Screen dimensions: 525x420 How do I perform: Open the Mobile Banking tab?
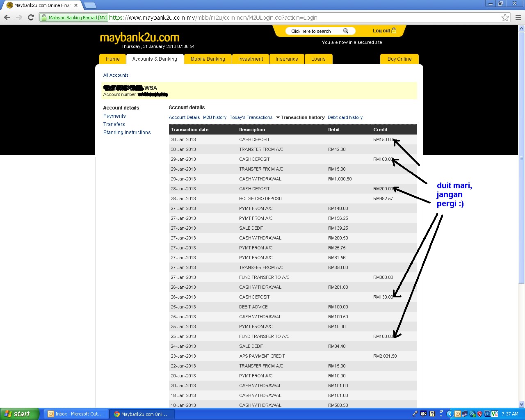click(x=208, y=59)
